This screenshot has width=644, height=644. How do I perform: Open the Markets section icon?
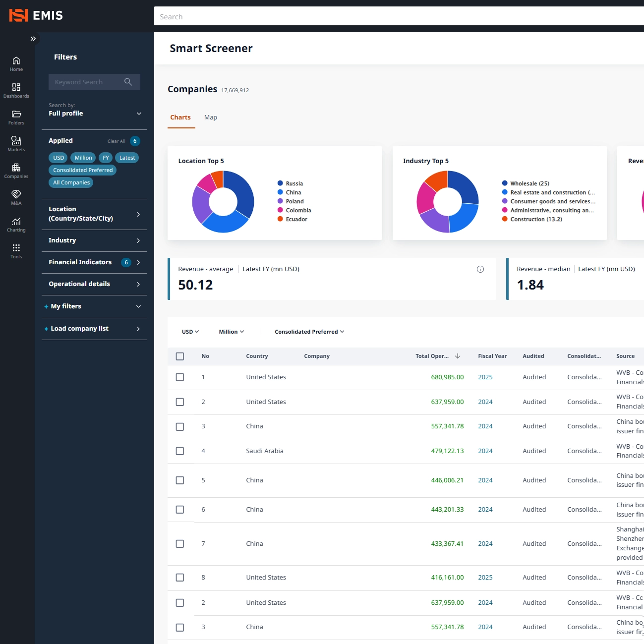pos(16,141)
